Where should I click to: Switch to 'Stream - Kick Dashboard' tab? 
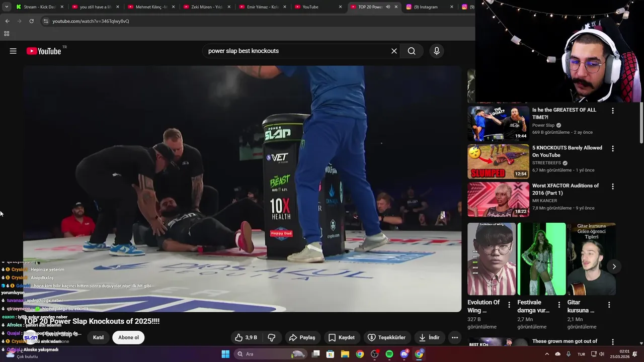click(x=40, y=7)
